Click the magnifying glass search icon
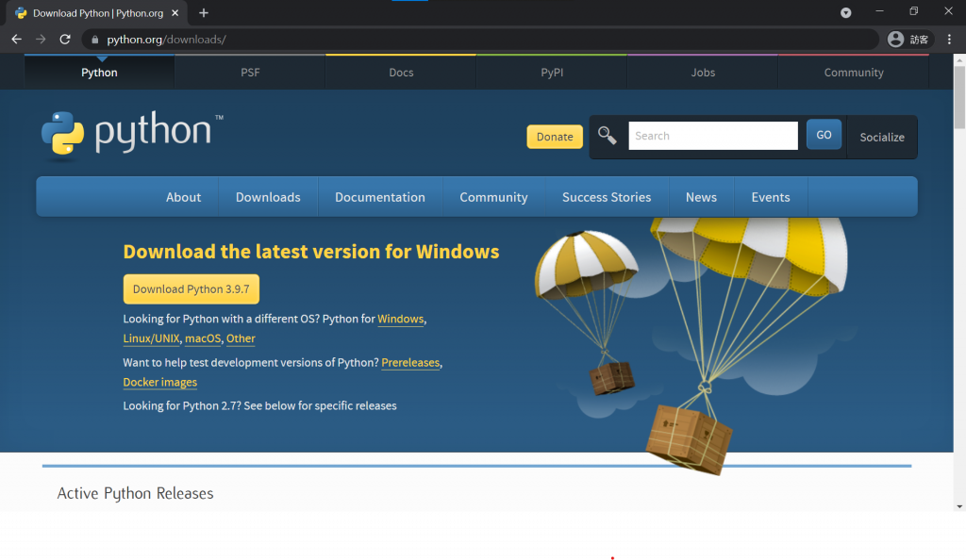This screenshot has width=966, height=560. point(607,136)
